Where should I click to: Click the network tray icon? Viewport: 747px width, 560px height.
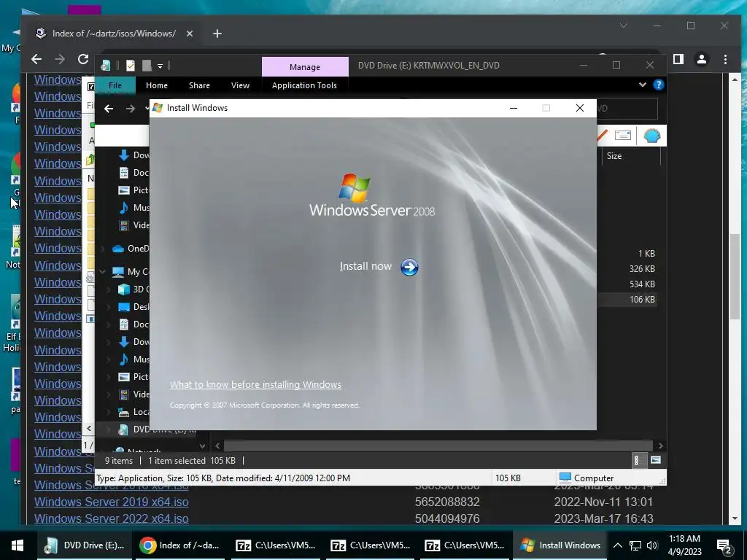pyautogui.click(x=635, y=545)
